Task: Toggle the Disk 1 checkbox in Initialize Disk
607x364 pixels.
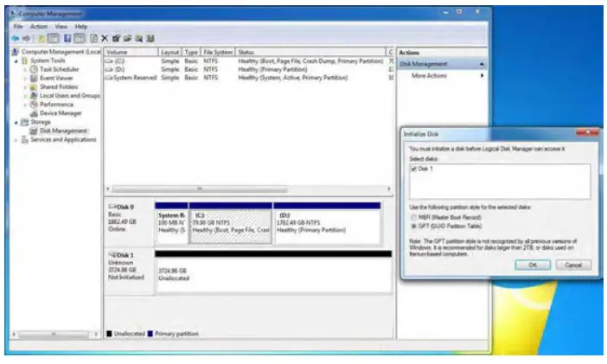Action: tap(413, 169)
